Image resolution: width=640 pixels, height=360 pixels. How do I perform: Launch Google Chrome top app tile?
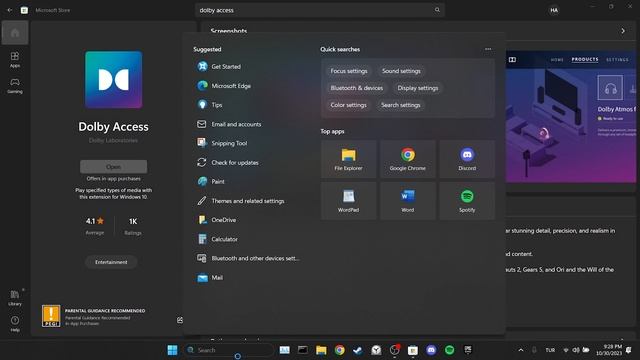[407, 159]
